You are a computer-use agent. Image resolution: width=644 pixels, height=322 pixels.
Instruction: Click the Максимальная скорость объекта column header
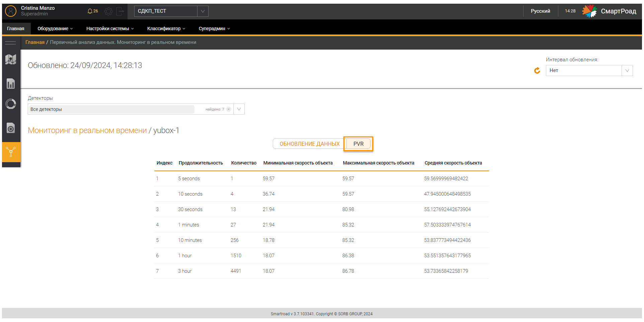tap(379, 163)
